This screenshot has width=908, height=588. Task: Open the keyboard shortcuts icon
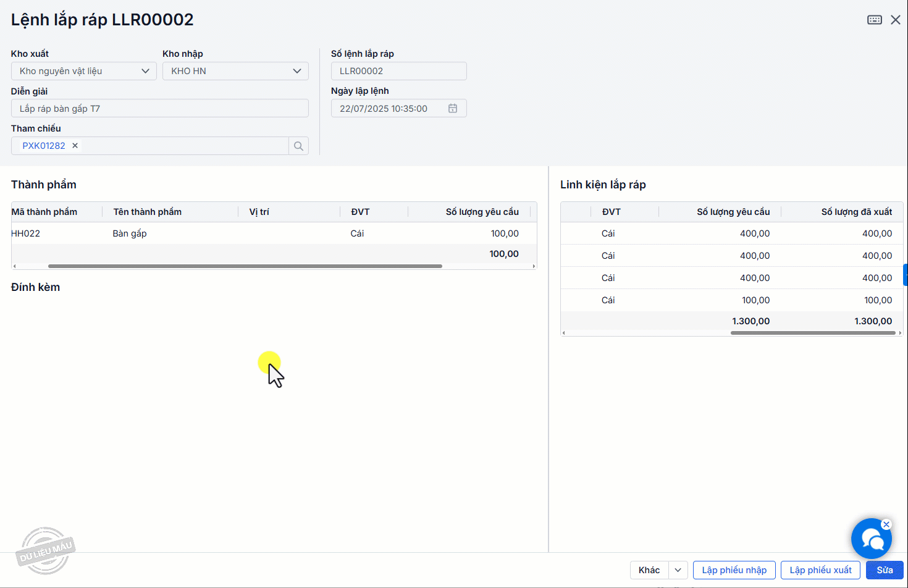pyautogui.click(x=874, y=20)
